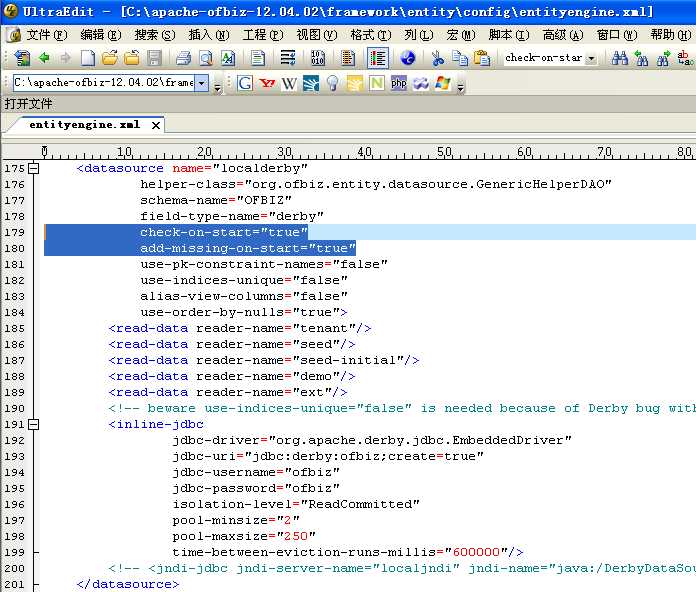Click the Cut scissors icon
The image size is (696, 592).
(x=438, y=58)
